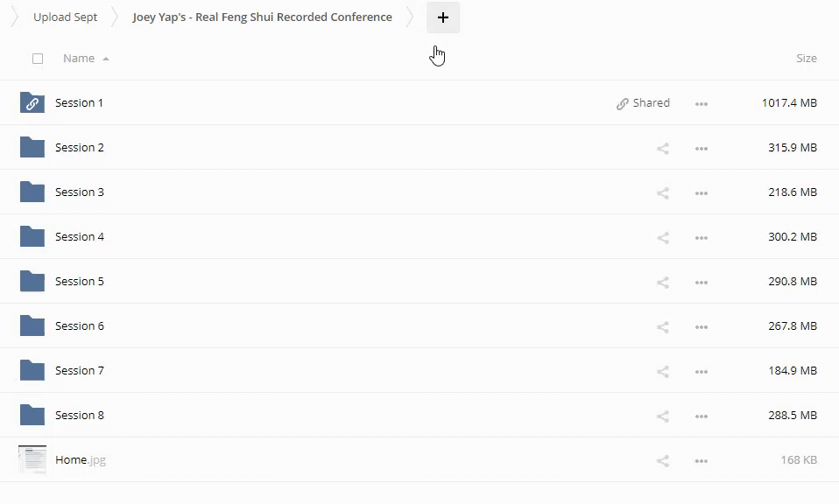Open the more options menu for Home.jpg

point(701,461)
